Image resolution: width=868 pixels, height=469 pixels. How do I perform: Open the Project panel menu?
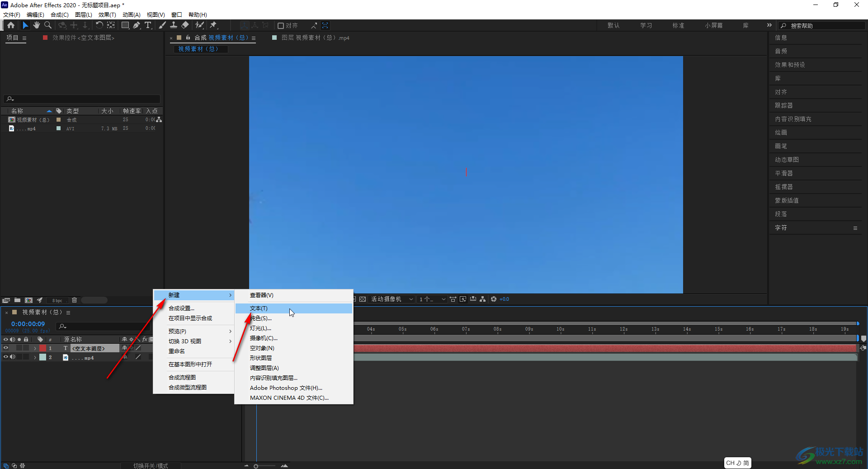[x=24, y=38]
